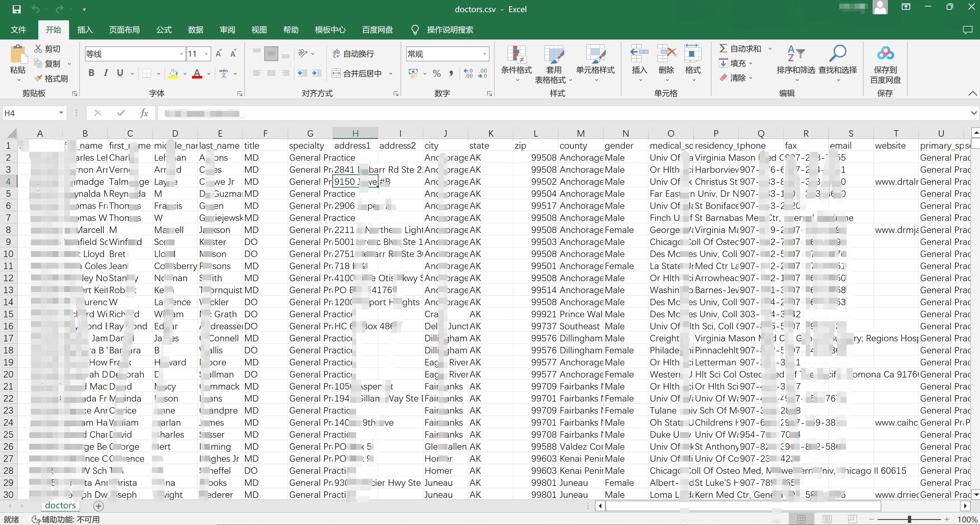Click the Format (格式) cells button
Viewport: 980px width, 525px height.
[x=693, y=63]
